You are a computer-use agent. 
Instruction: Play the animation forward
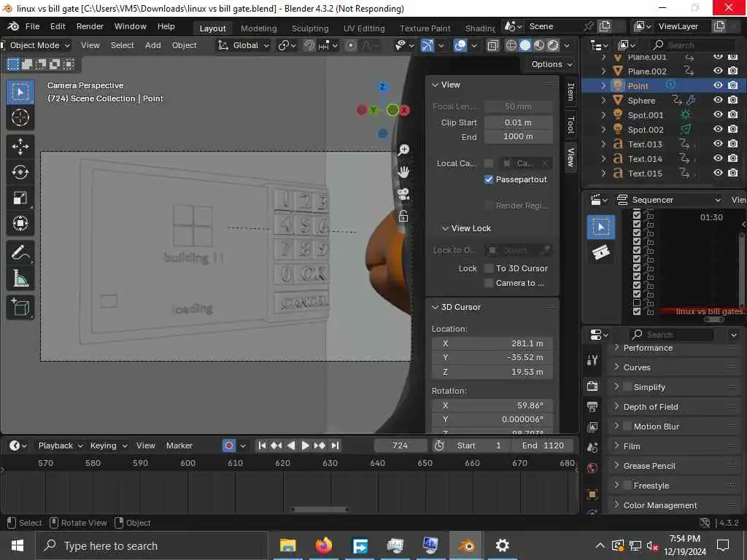pyautogui.click(x=306, y=446)
